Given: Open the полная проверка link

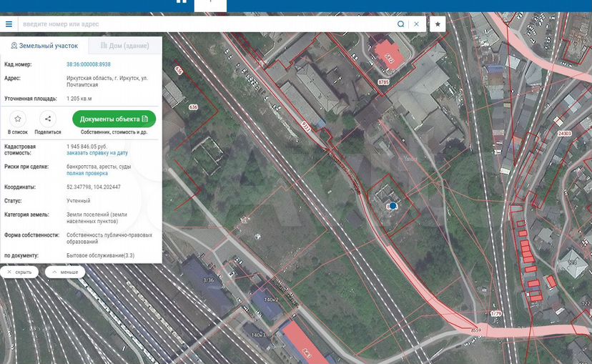Looking at the screenshot, I should (x=87, y=173).
